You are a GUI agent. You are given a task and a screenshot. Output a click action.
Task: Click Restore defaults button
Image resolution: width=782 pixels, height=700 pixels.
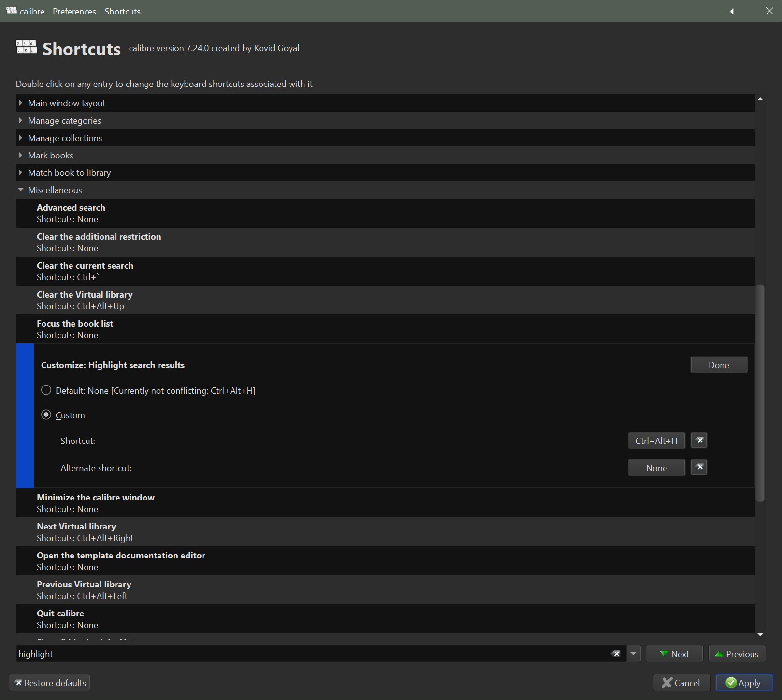click(x=50, y=683)
